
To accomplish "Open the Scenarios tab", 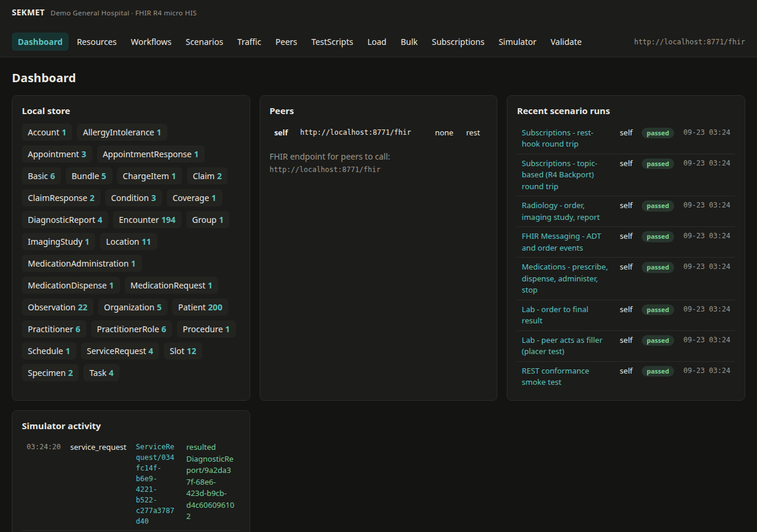I will (x=204, y=42).
